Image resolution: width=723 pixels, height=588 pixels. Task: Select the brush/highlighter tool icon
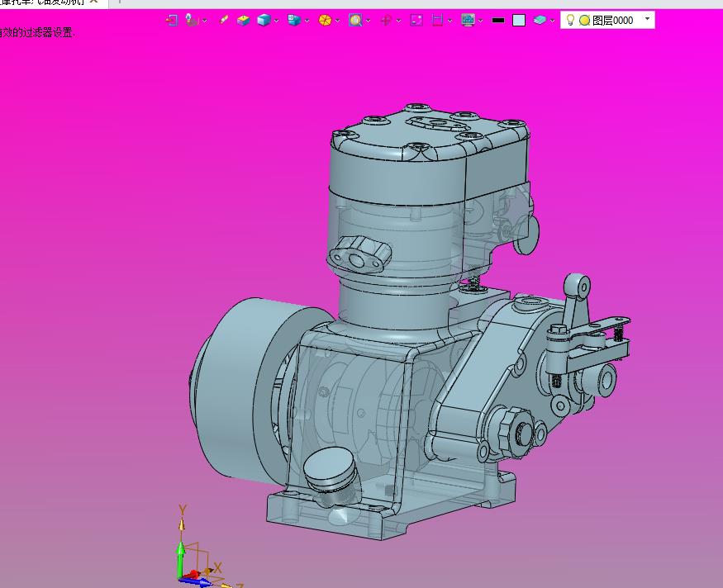click(224, 20)
